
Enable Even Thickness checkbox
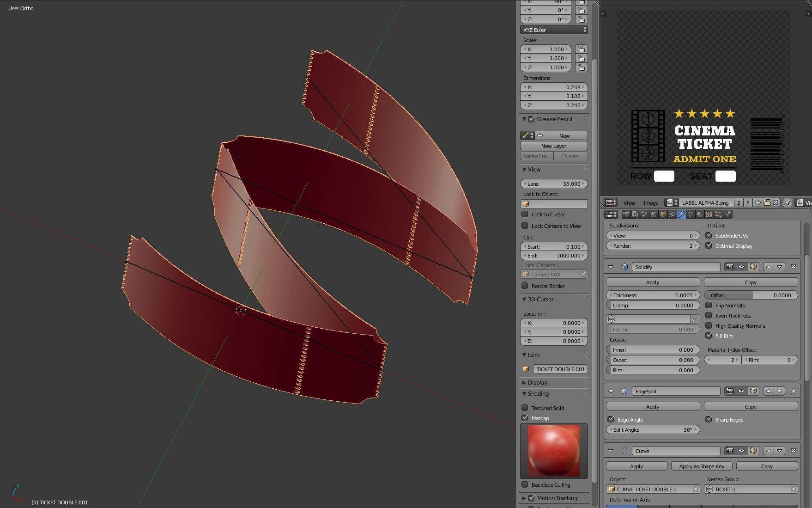[x=709, y=315]
